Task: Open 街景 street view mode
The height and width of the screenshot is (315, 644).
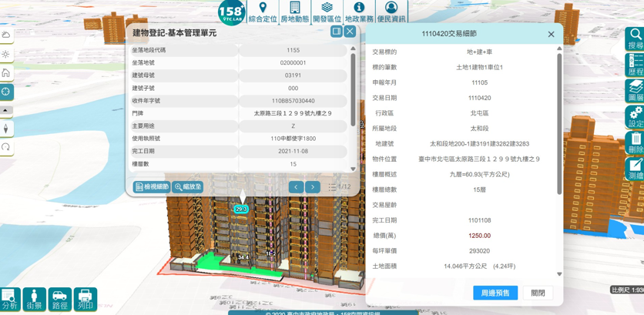Action: pyautogui.click(x=34, y=299)
